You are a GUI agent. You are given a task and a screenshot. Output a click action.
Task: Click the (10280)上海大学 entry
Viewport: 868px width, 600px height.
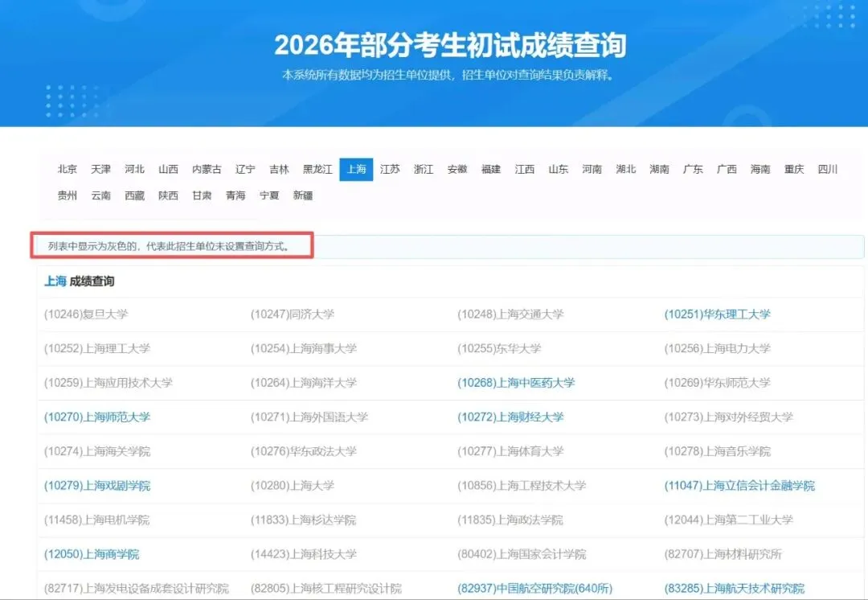[x=293, y=486]
